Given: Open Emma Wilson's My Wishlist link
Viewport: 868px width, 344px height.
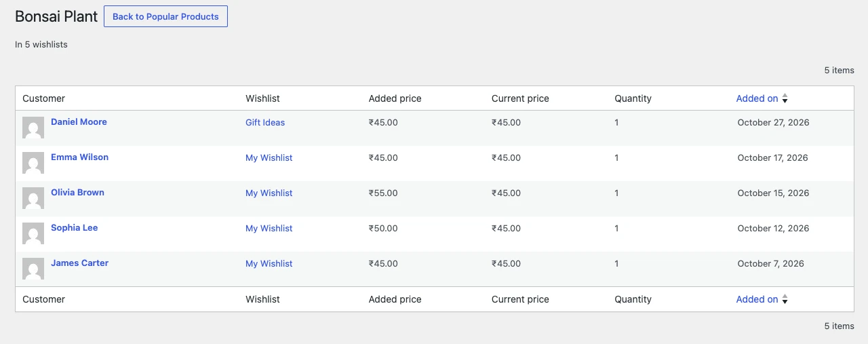Looking at the screenshot, I should click(x=269, y=158).
